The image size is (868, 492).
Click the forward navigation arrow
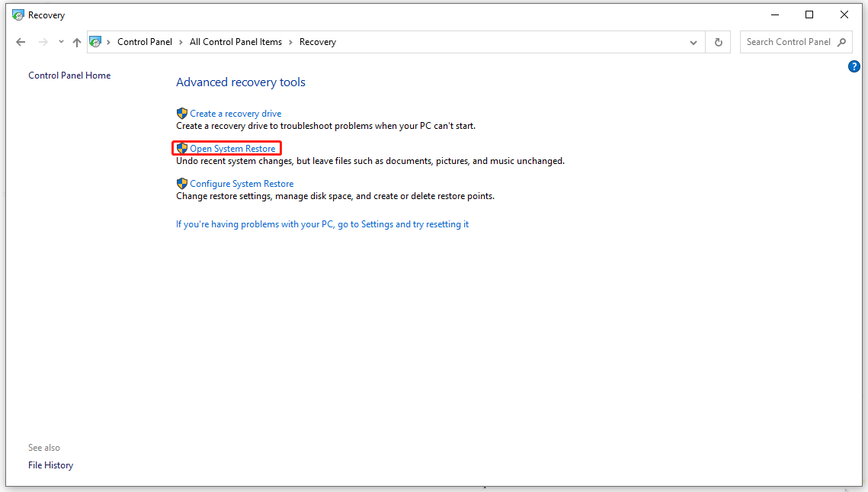(41, 42)
